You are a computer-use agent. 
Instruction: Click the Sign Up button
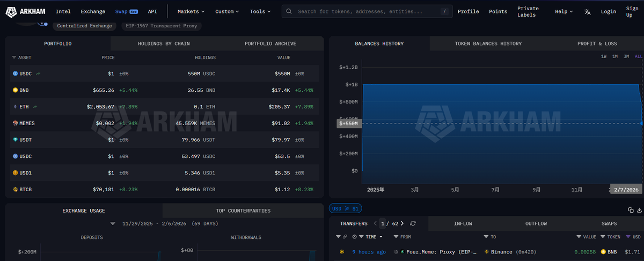pos(632,11)
